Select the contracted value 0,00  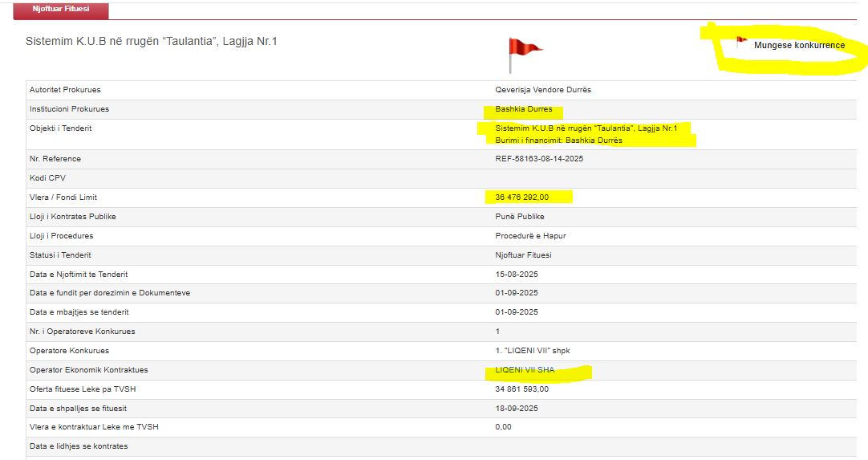(503, 427)
